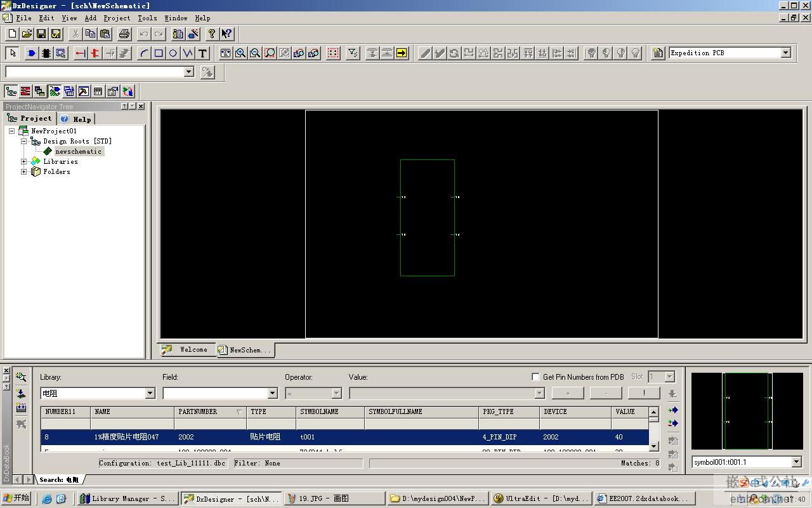The height and width of the screenshot is (508, 812).
Task: Click the plus (+) filter button
Action: (x=568, y=393)
